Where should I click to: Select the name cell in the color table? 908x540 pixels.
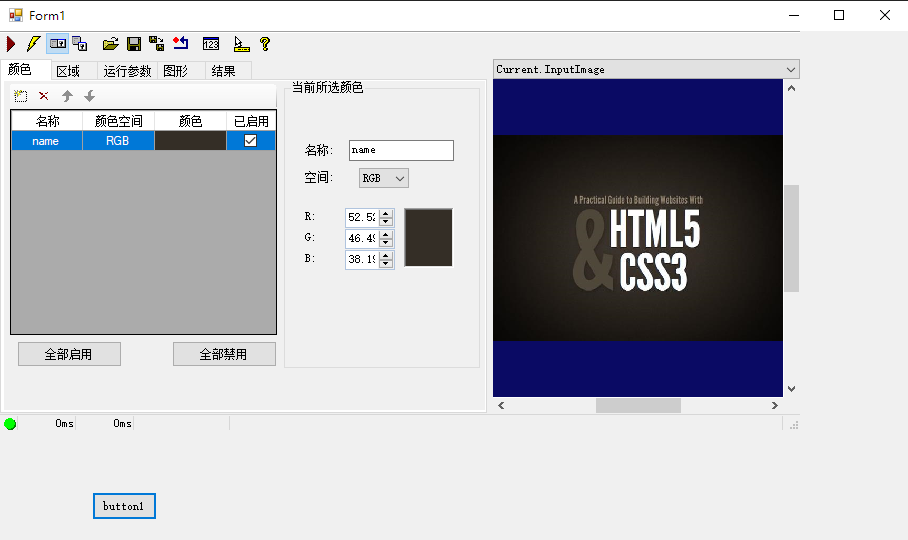tap(46, 141)
